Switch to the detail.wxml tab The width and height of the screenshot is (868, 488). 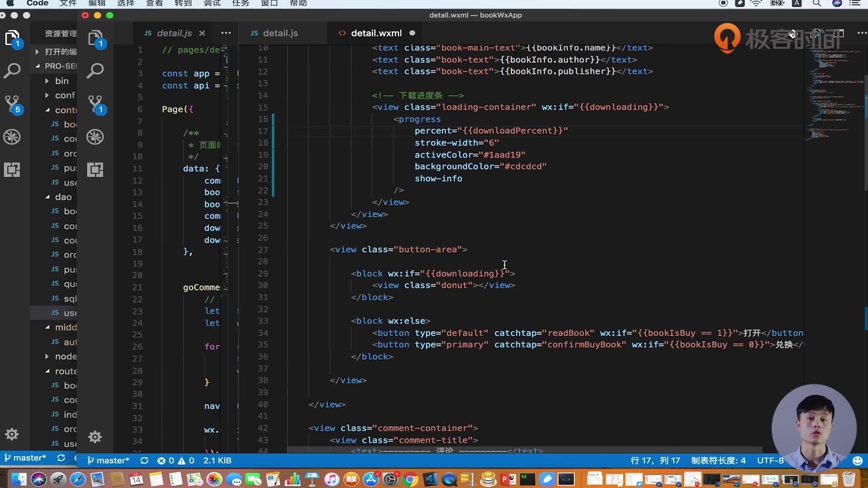click(x=376, y=33)
